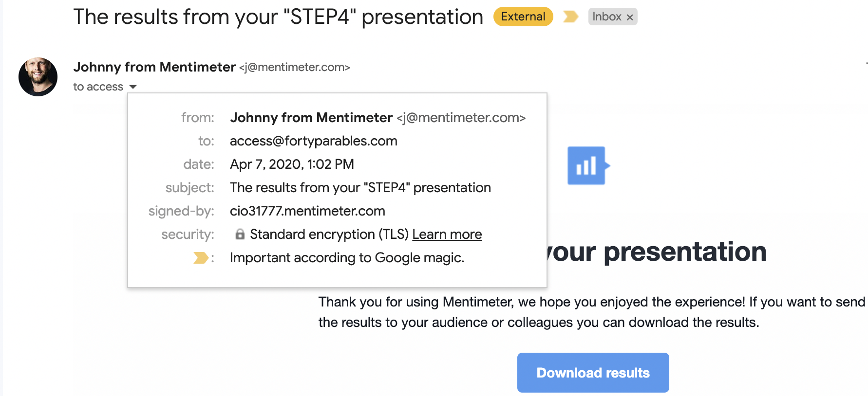
Task: Click the access@fortyparables.com recipient address
Action: point(314,141)
